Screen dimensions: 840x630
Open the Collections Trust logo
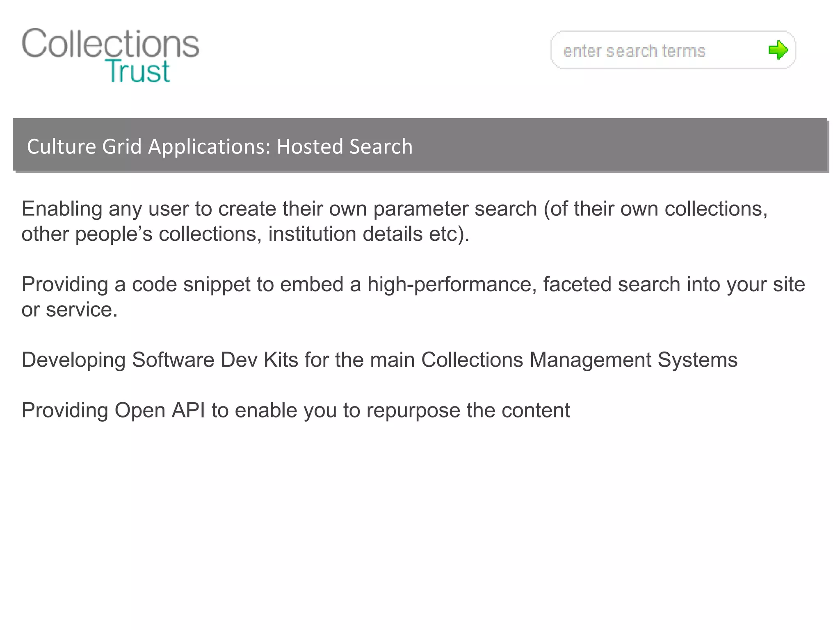111,55
